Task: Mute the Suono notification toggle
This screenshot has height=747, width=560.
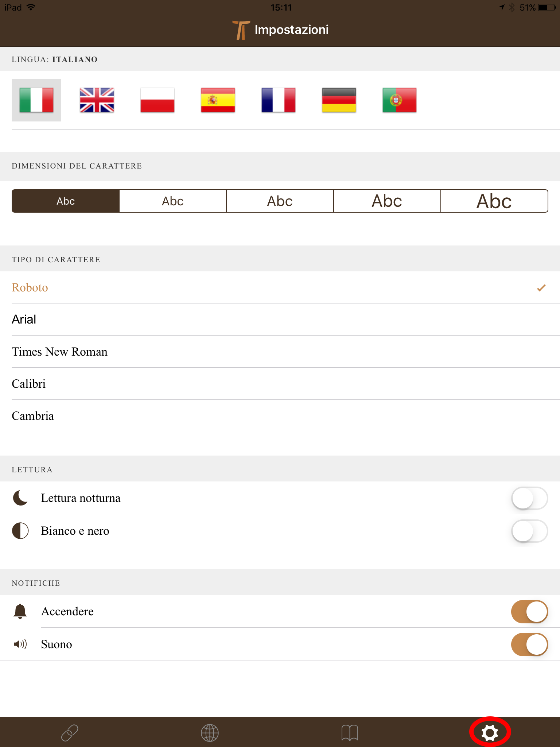Action: click(x=529, y=645)
